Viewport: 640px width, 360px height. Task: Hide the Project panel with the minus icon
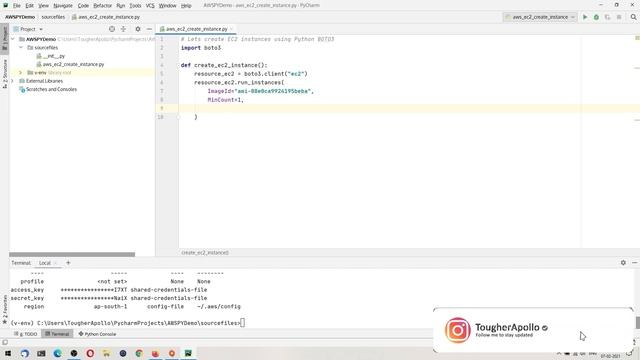click(149, 29)
